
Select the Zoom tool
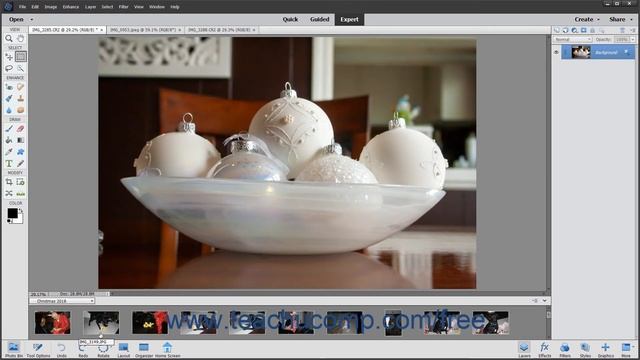click(x=9, y=38)
